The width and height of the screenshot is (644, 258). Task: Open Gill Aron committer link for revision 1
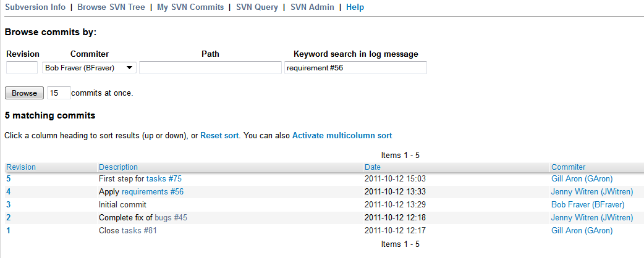point(582,230)
